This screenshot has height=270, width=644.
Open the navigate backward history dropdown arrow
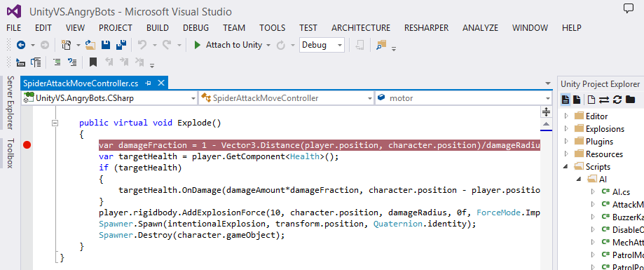[33, 45]
